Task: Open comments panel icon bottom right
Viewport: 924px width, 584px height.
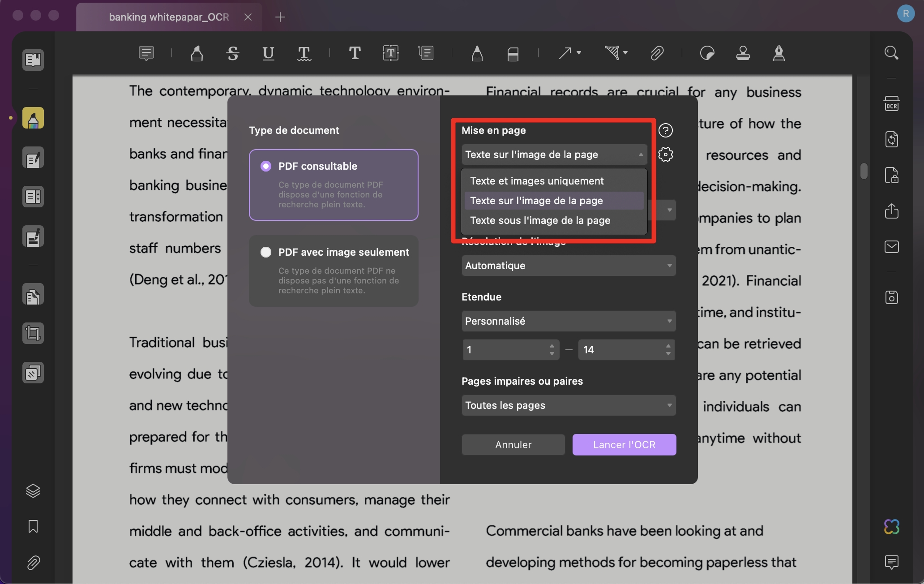Action: pos(891,562)
